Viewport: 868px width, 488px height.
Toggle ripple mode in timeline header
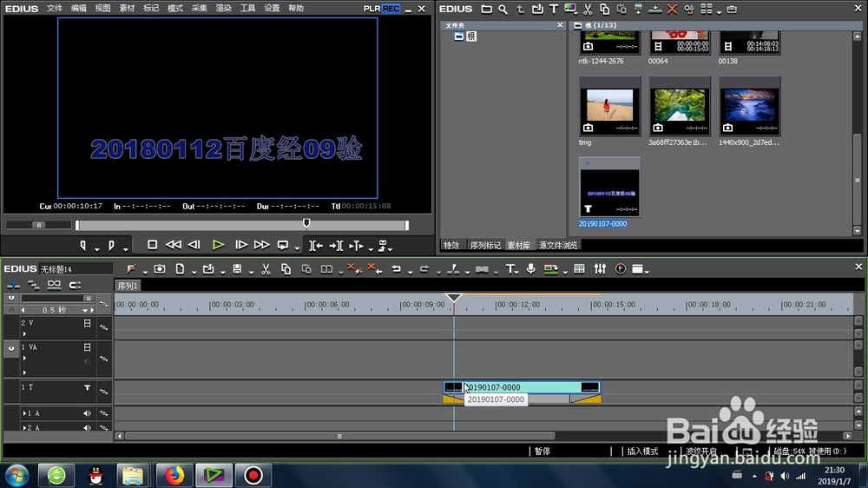point(33,285)
